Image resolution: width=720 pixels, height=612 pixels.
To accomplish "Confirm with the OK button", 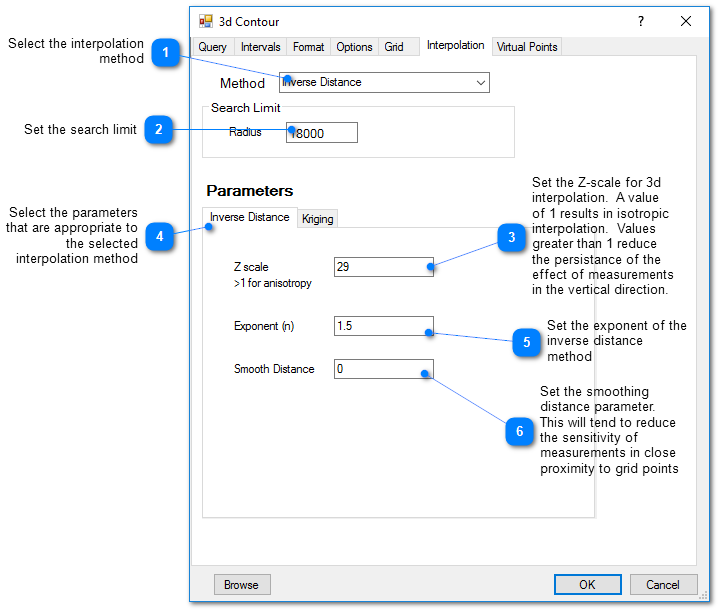I will (x=587, y=585).
